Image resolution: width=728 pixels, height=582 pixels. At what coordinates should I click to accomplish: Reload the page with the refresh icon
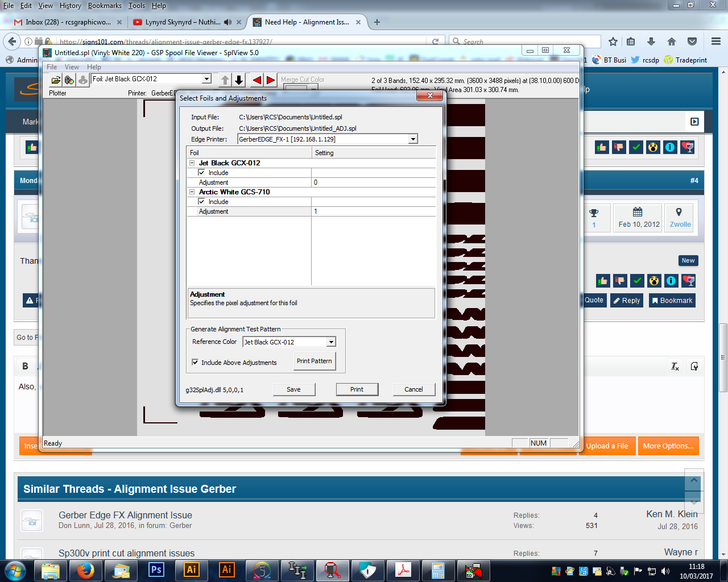coord(435,41)
